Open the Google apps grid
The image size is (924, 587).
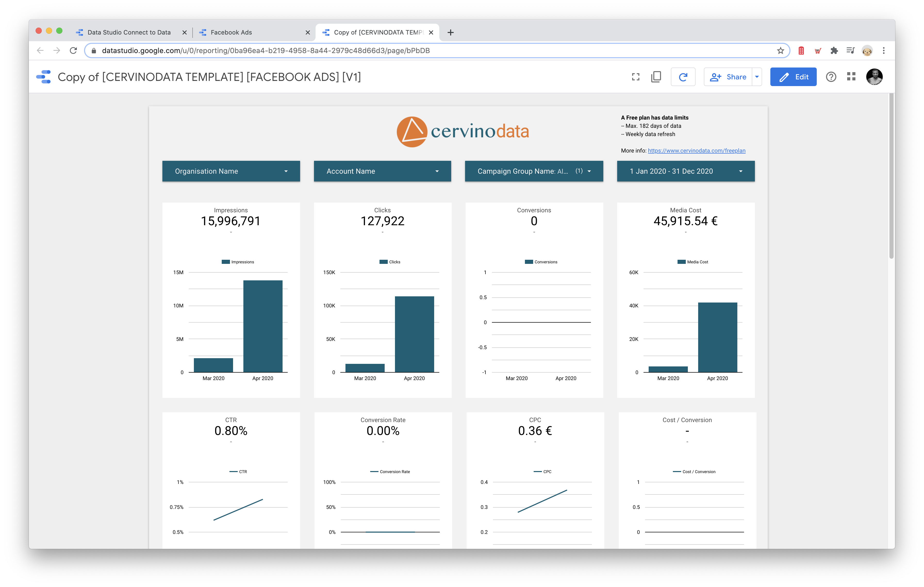tap(851, 77)
